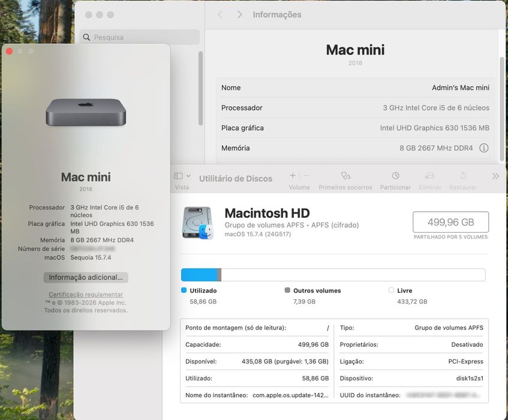Click the gray Outros volumes legend swatch

(x=287, y=290)
